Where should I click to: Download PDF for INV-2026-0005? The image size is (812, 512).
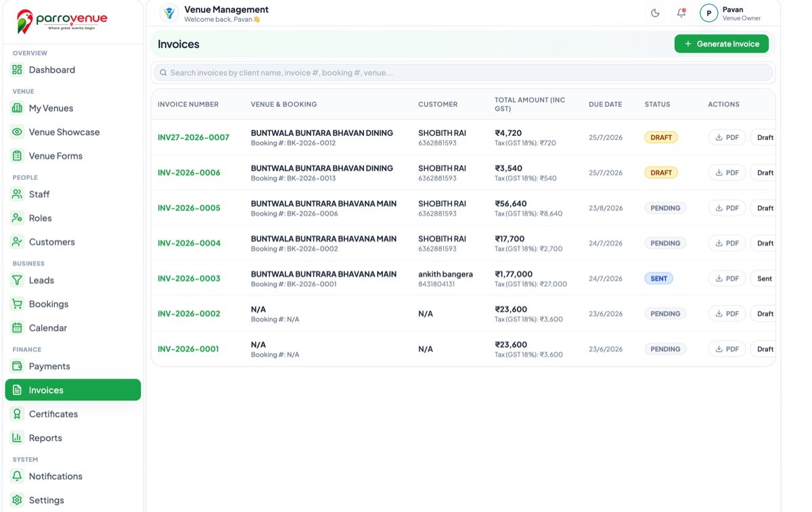pyautogui.click(x=727, y=208)
